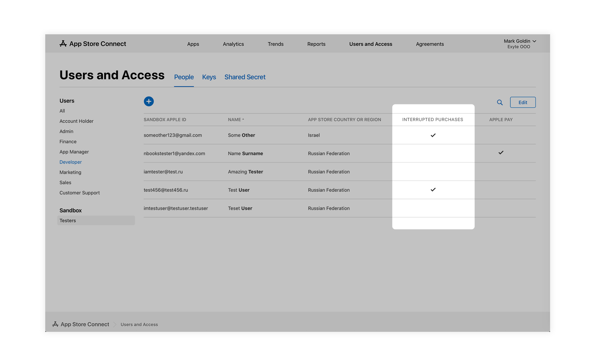Select Finance in the sidebar
595x364 pixels.
click(x=68, y=142)
